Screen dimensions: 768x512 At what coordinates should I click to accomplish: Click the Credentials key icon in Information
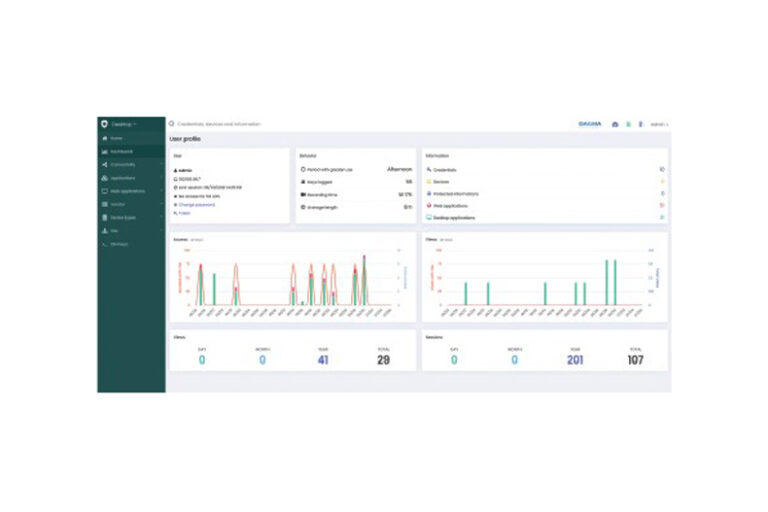(429, 169)
